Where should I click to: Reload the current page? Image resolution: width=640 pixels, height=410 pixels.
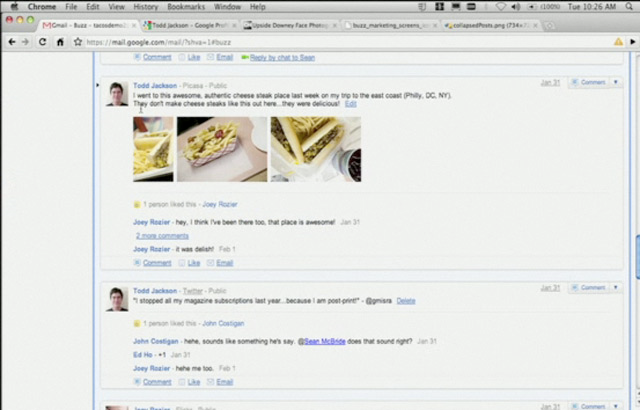(42, 42)
